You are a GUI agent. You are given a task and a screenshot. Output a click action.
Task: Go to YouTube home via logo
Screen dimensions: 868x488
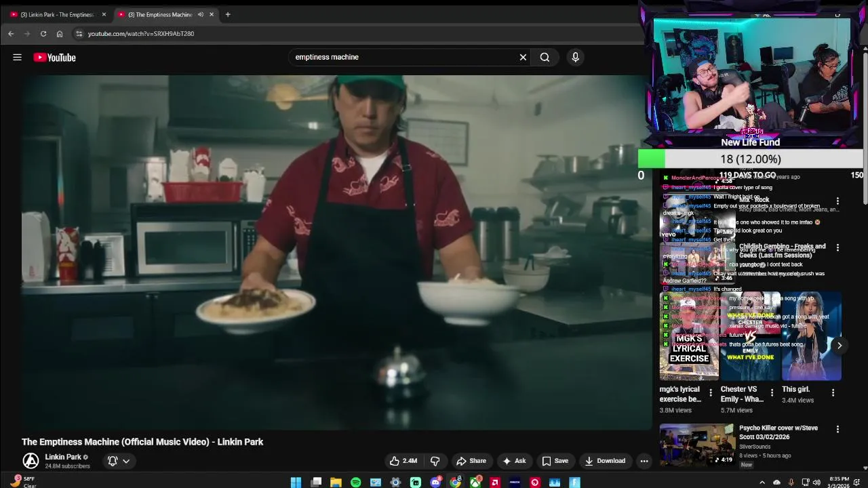point(55,58)
